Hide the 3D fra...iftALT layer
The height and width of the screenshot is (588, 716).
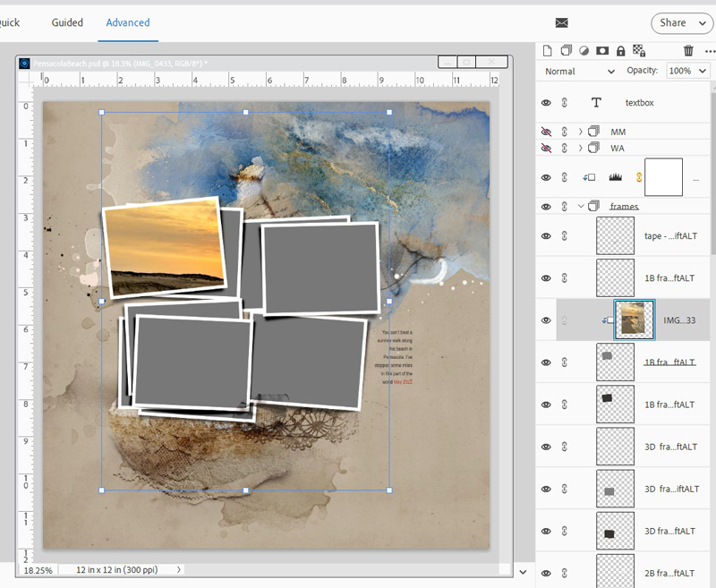[546, 489]
